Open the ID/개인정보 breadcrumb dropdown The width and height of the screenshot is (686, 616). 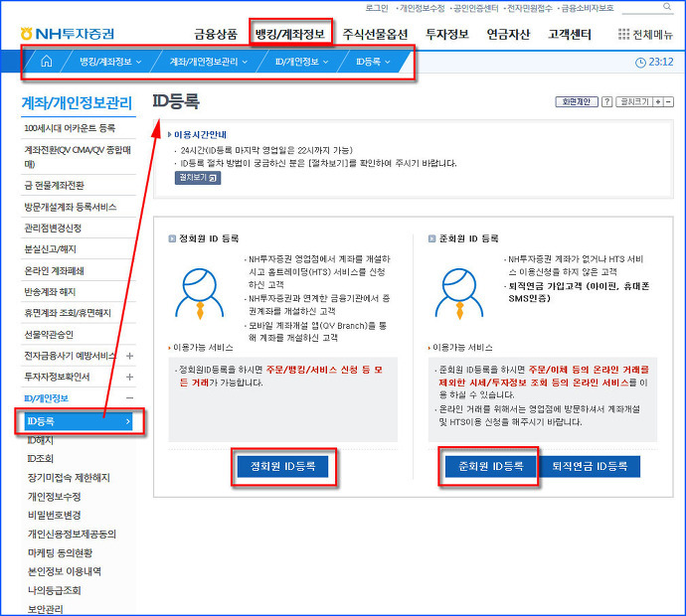[301, 62]
